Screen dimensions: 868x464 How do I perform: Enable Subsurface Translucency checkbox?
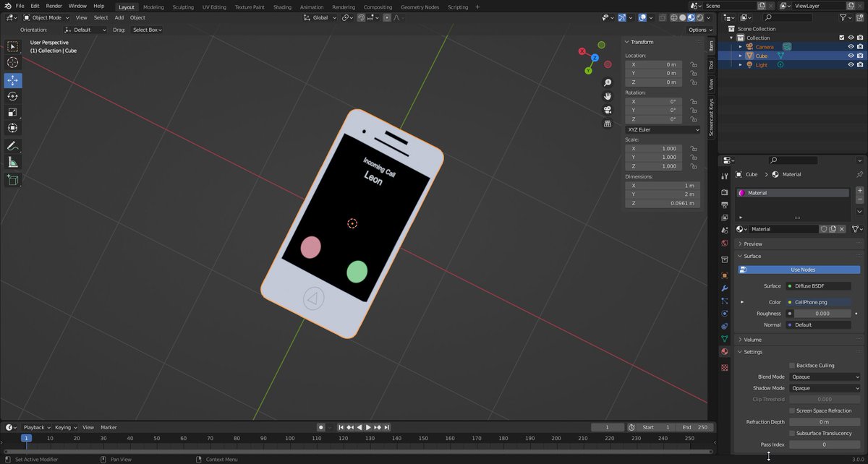792,433
